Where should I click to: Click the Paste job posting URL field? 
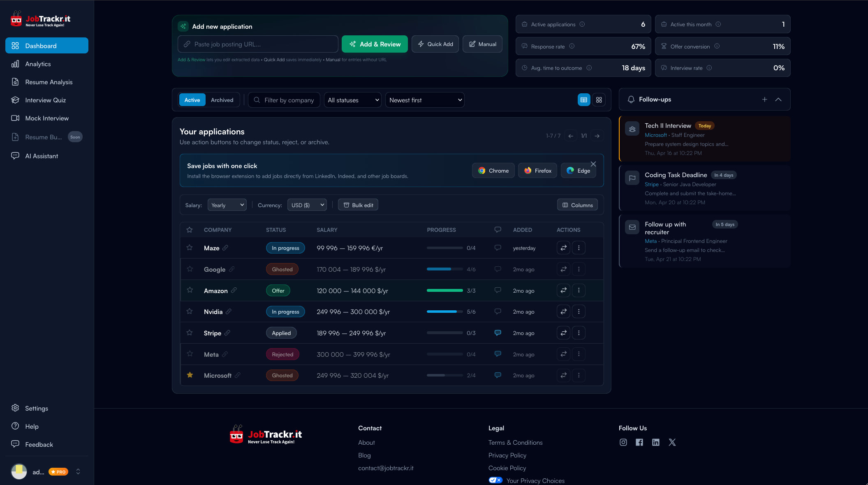[257, 44]
